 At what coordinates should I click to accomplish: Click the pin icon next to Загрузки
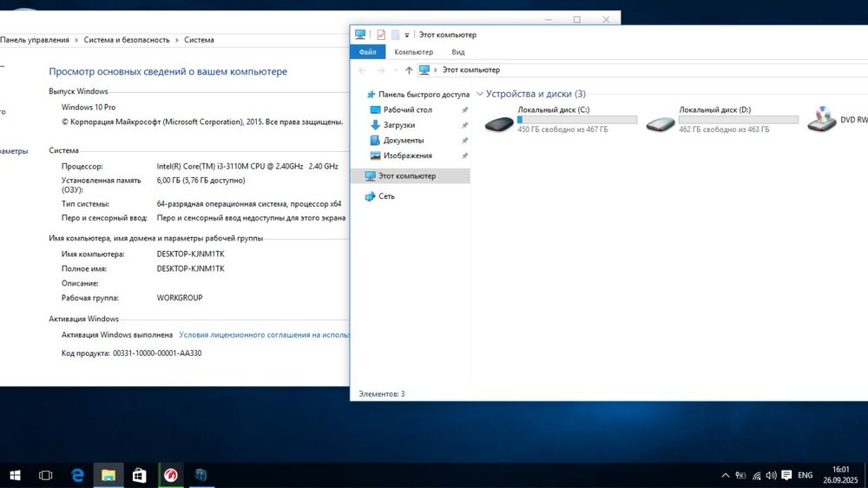[464, 125]
